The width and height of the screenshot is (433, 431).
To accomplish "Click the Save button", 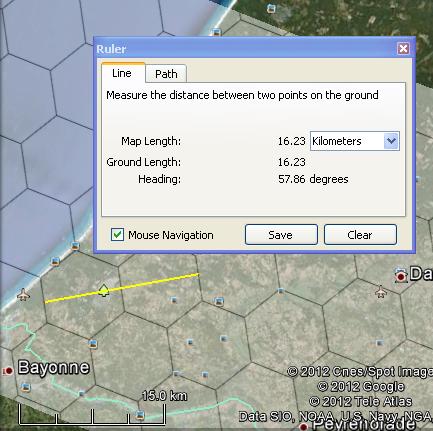I will (281, 235).
